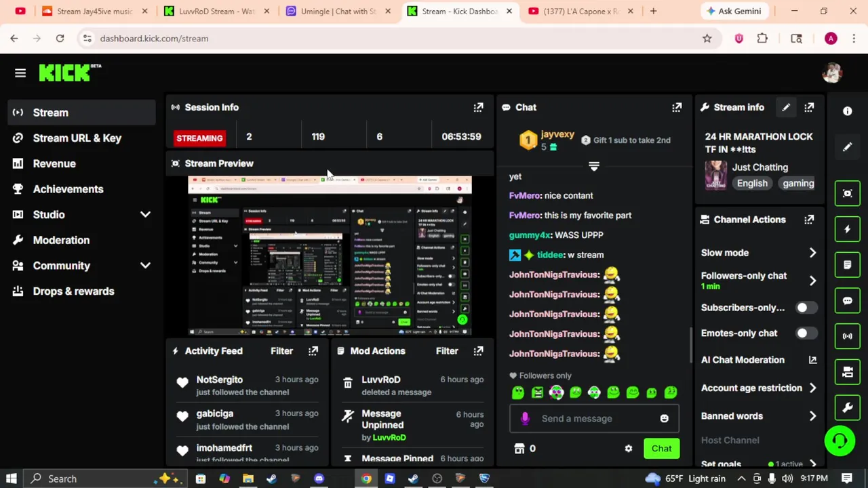
Task: Click the stream preview thumbnail
Action: point(330,256)
